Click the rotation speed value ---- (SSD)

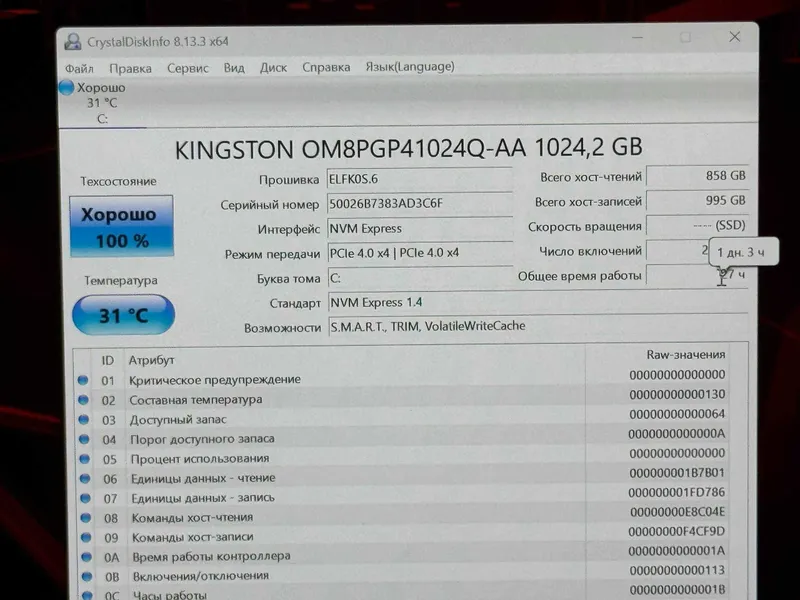[697, 225]
